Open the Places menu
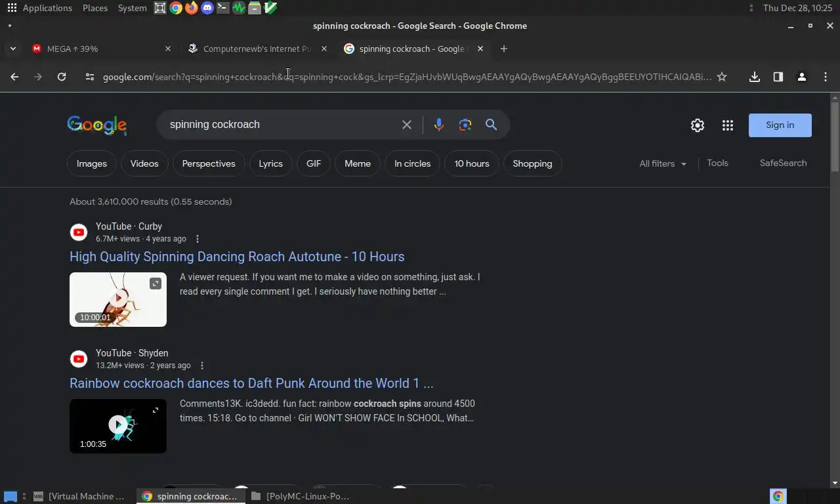The image size is (840, 504). pos(95,8)
